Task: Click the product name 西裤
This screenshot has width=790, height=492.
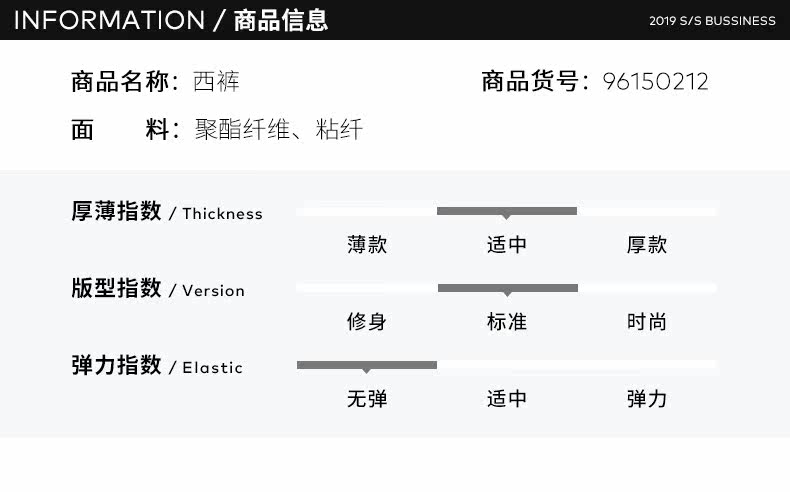Action: point(216,82)
